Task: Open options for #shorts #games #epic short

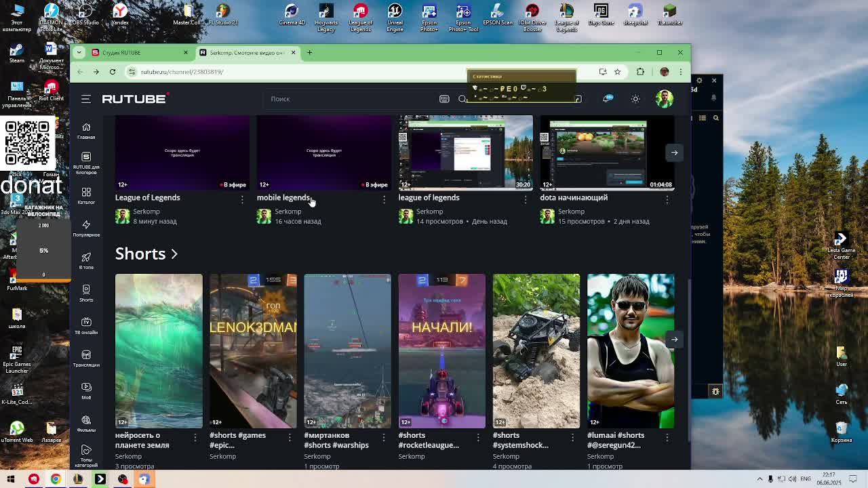Action: tap(290, 437)
